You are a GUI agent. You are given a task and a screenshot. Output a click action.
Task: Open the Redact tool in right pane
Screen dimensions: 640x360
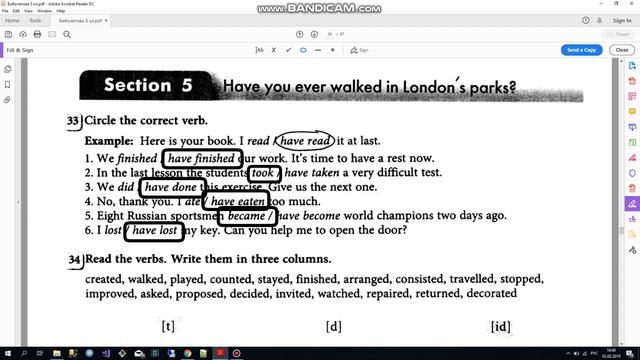click(x=632, y=158)
